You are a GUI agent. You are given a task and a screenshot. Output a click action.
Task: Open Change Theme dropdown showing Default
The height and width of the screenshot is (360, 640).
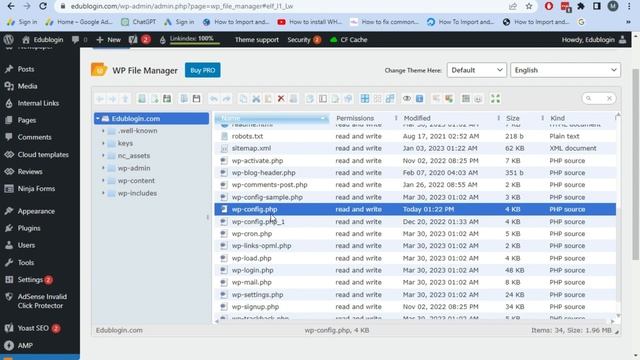(x=476, y=70)
